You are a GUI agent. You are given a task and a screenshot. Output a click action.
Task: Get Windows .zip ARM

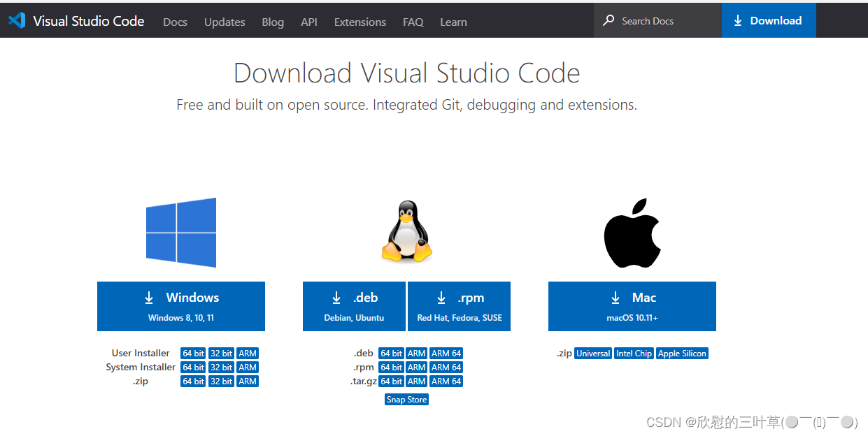point(248,381)
